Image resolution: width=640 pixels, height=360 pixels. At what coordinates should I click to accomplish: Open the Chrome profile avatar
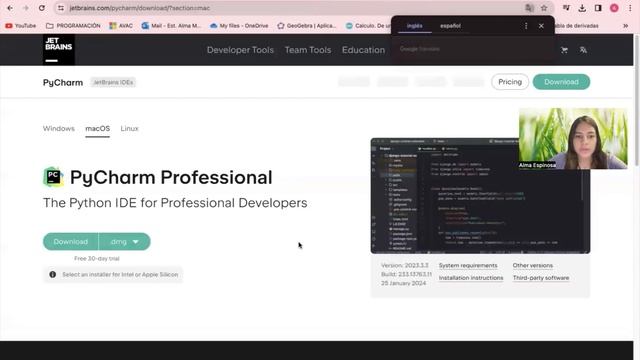tap(614, 8)
